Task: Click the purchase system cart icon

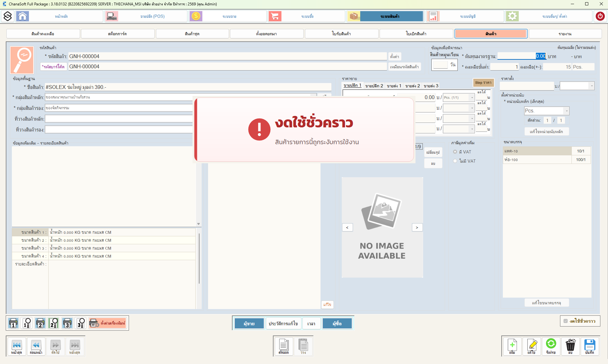Action: tap(275, 16)
